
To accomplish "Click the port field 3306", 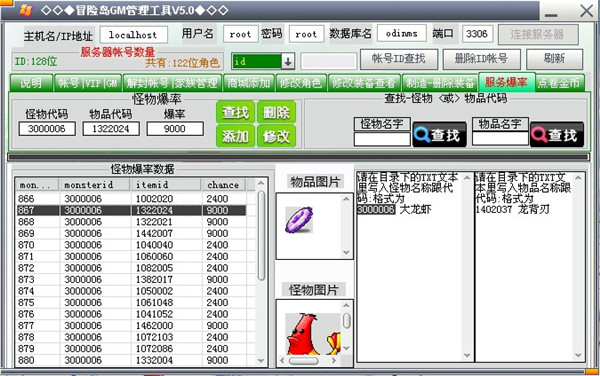I will click(477, 34).
